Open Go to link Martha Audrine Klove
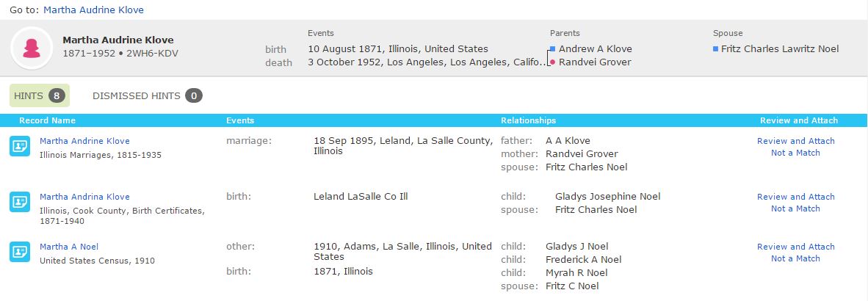This screenshot has width=868, height=301. coord(93,10)
